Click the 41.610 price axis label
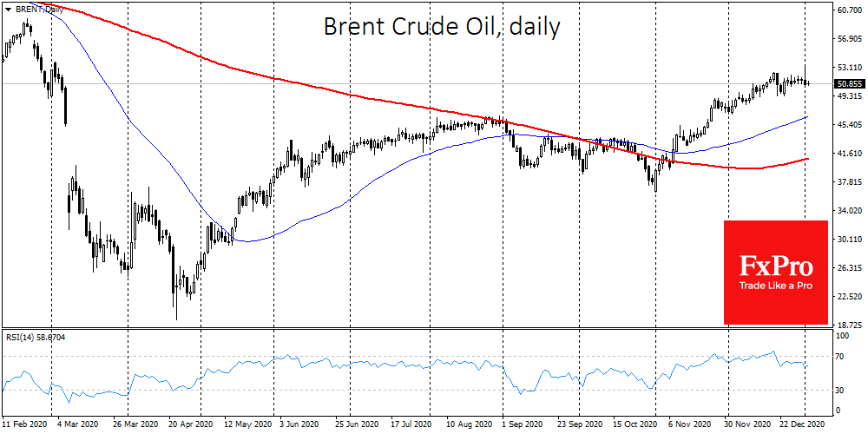The height and width of the screenshot is (434, 868). (848, 154)
